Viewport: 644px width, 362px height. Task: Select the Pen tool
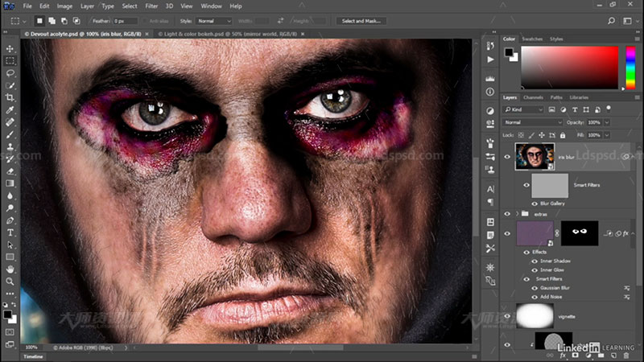(10, 220)
